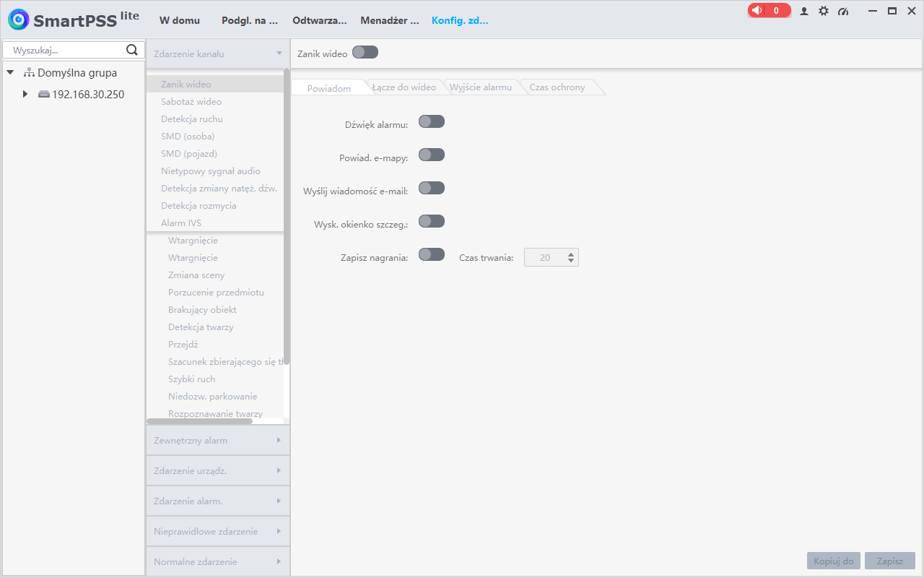Click the device icon for 192.168.30.250
The width and height of the screenshot is (924, 578).
44,95
